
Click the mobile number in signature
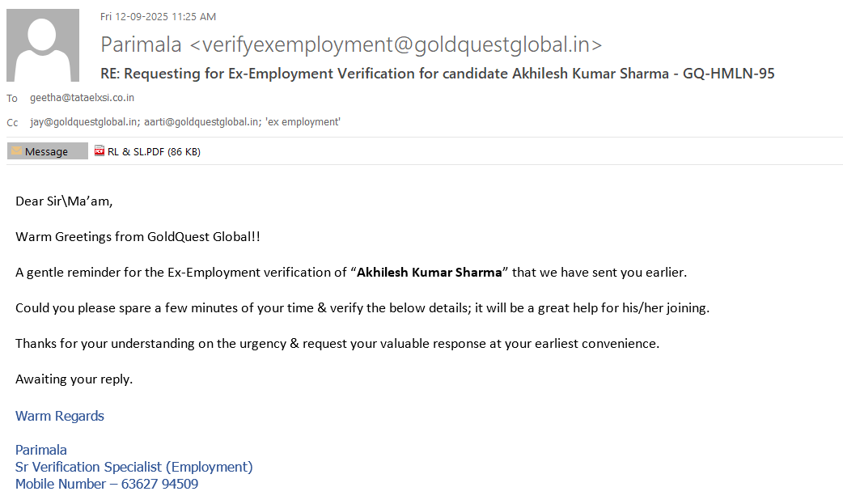[x=159, y=484]
